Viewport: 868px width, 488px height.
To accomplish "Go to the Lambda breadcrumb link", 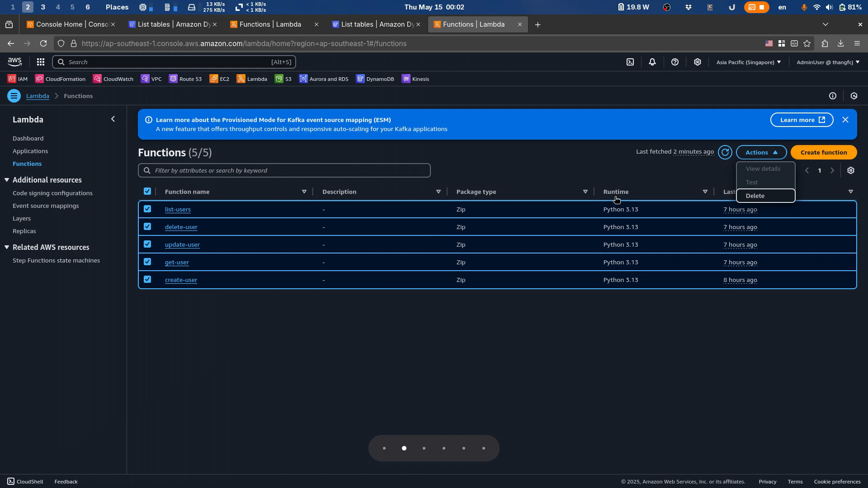I will 38,96.
